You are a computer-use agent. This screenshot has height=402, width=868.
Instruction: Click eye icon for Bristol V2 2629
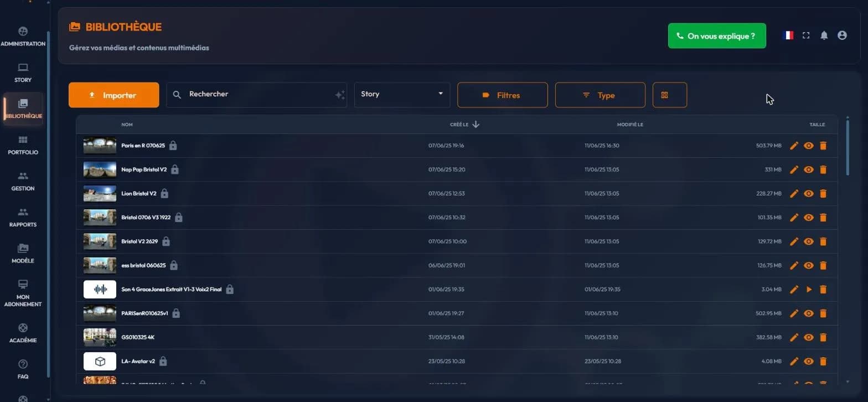click(x=809, y=241)
